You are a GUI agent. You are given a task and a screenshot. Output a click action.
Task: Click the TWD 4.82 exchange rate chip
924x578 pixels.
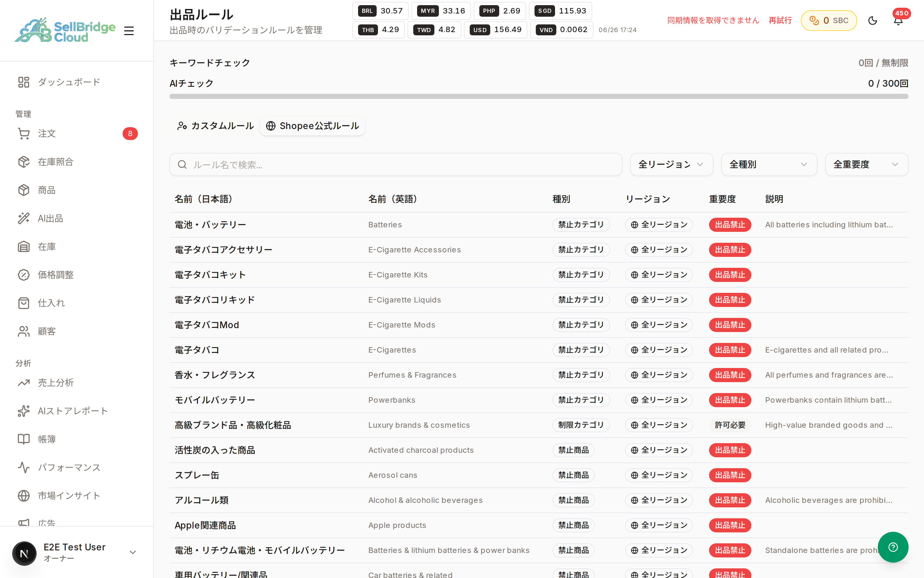[x=434, y=30]
